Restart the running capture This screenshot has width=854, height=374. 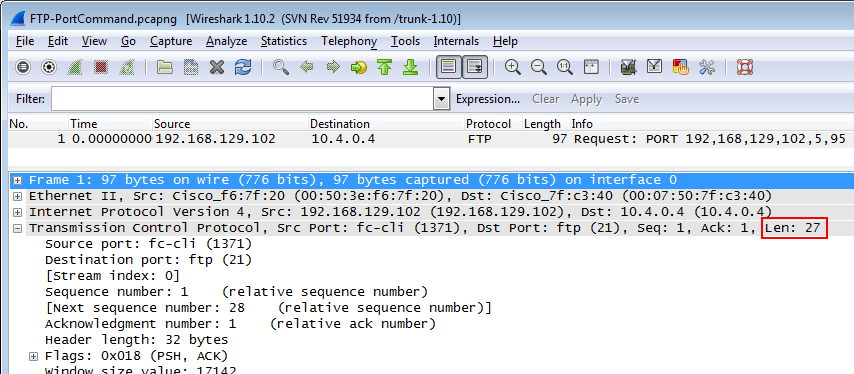127,68
